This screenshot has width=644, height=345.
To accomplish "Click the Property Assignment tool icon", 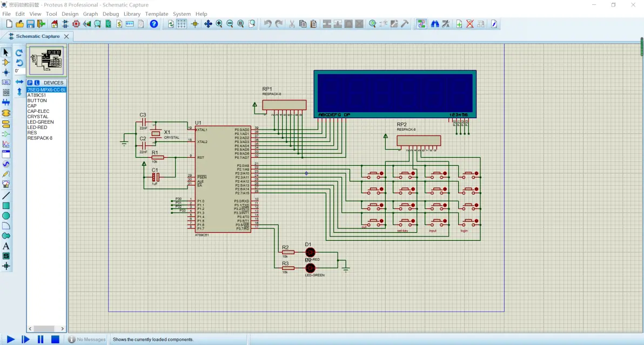I will pos(446,24).
